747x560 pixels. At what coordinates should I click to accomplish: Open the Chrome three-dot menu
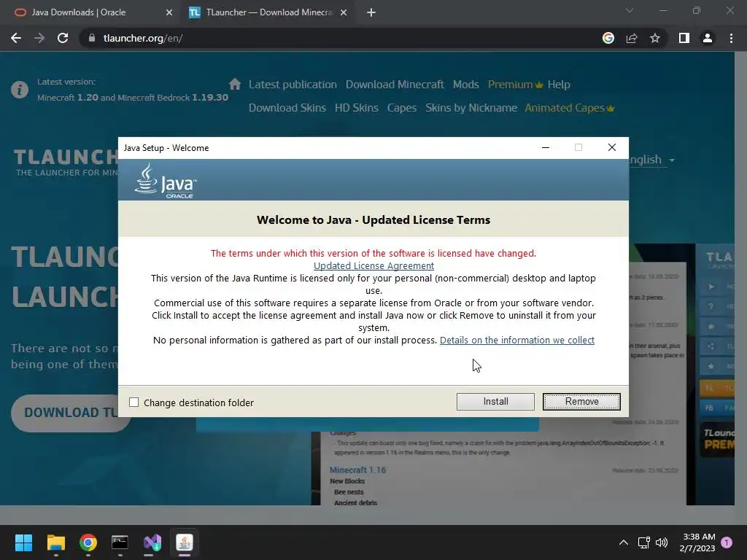point(731,38)
